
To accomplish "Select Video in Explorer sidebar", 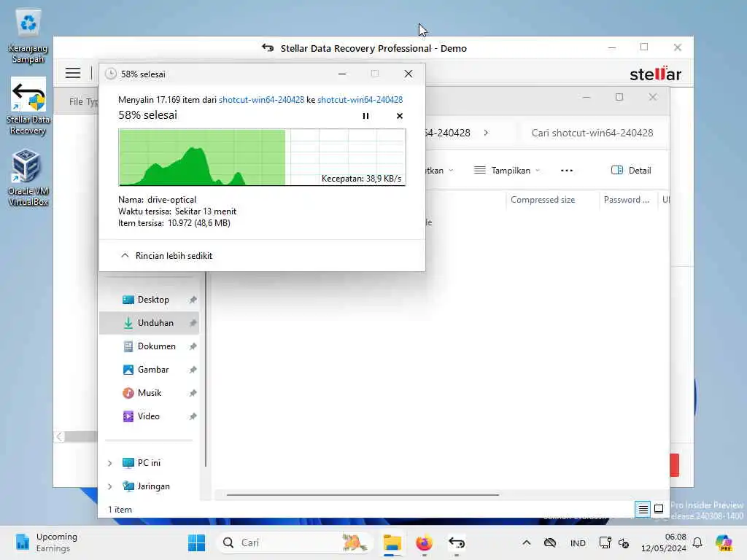I will [x=149, y=416].
